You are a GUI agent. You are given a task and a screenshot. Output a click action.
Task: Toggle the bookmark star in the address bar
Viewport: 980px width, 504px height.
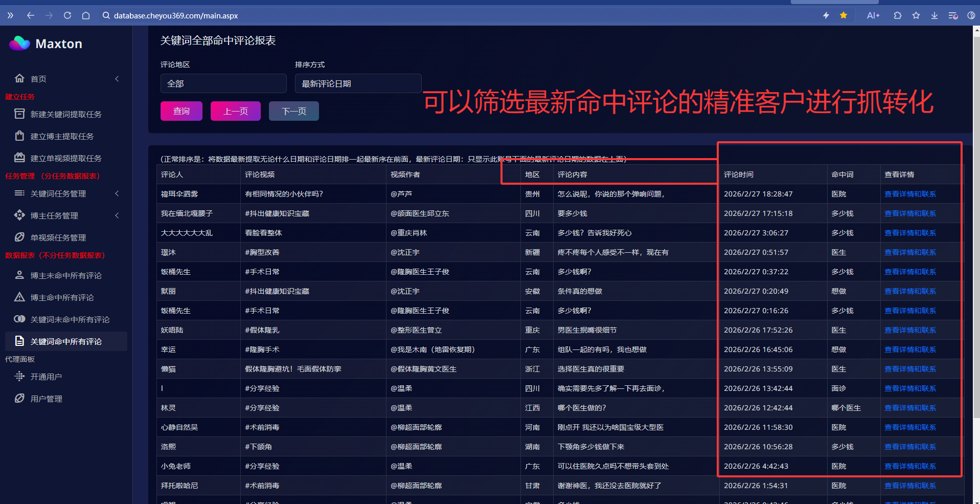[x=916, y=15]
